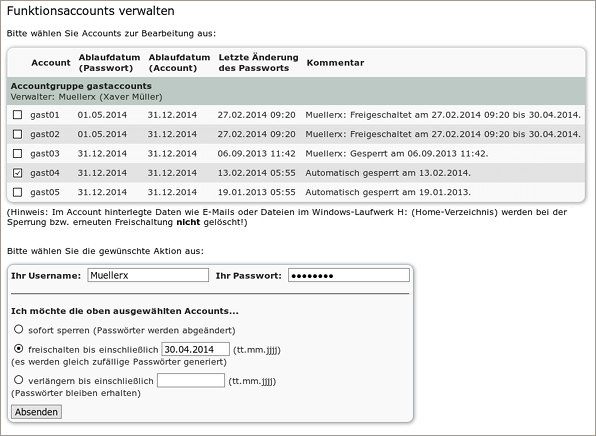Image resolution: width=596 pixels, height=436 pixels.
Task: Uncheck the gast04 account checkbox
Action: [x=17, y=173]
